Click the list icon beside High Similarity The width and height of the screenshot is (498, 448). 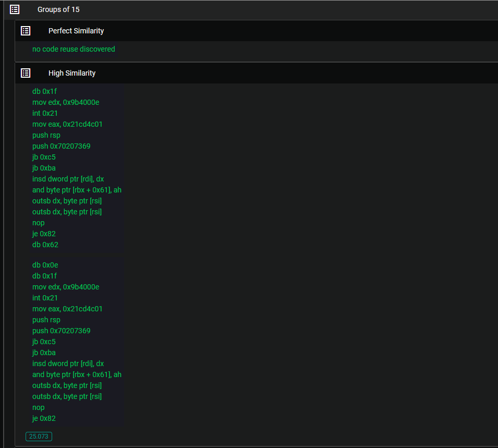tap(26, 73)
